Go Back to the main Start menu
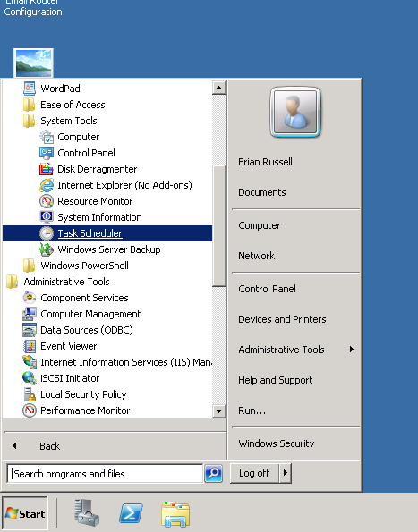 click(49, 446)
